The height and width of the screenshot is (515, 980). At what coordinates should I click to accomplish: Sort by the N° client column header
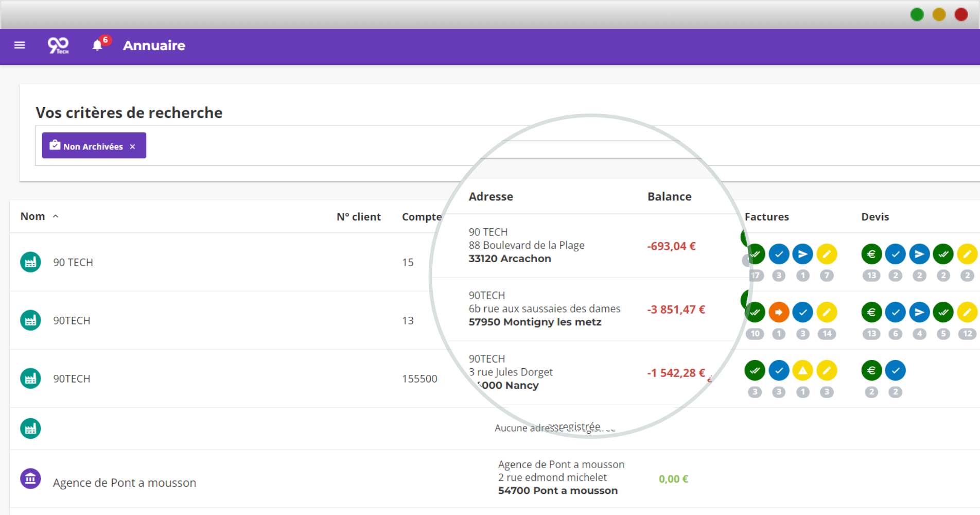tap(359, 217)
